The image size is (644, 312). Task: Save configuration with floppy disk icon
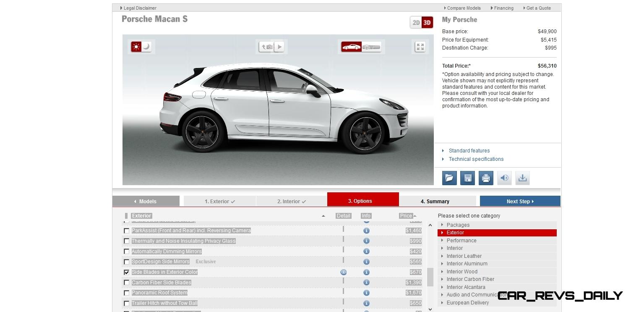467,178
